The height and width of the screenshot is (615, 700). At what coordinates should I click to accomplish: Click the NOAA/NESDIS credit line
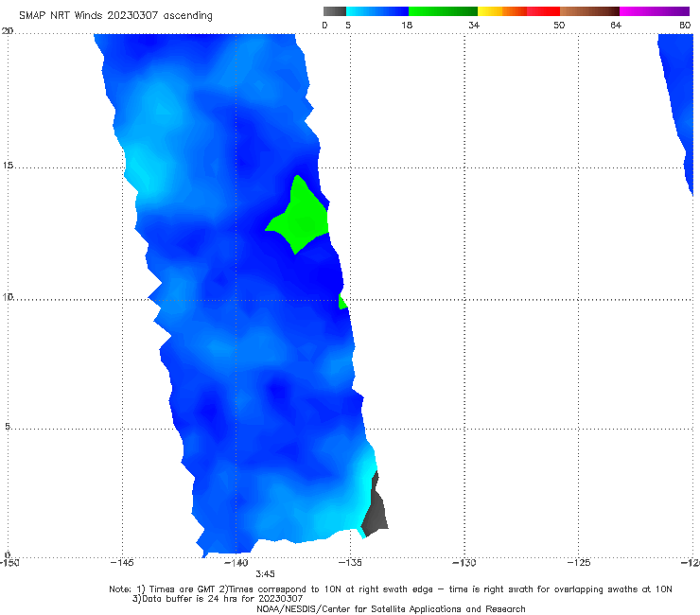click(x=391, y=609)
